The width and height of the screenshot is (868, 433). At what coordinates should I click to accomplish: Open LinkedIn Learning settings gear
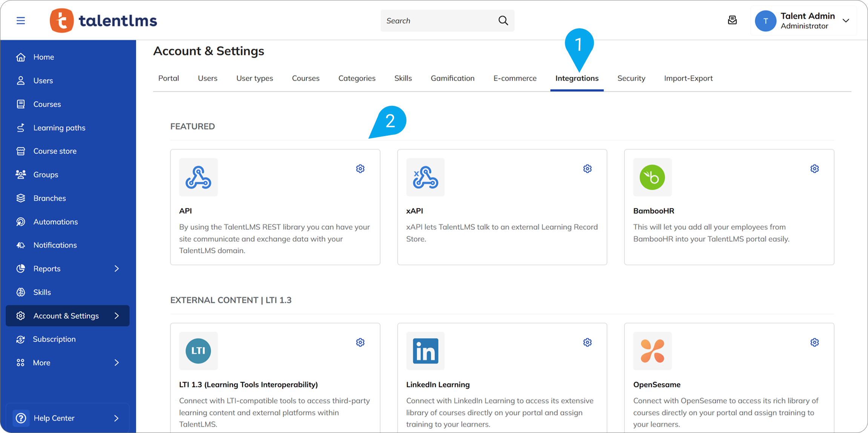pos(587,343)
